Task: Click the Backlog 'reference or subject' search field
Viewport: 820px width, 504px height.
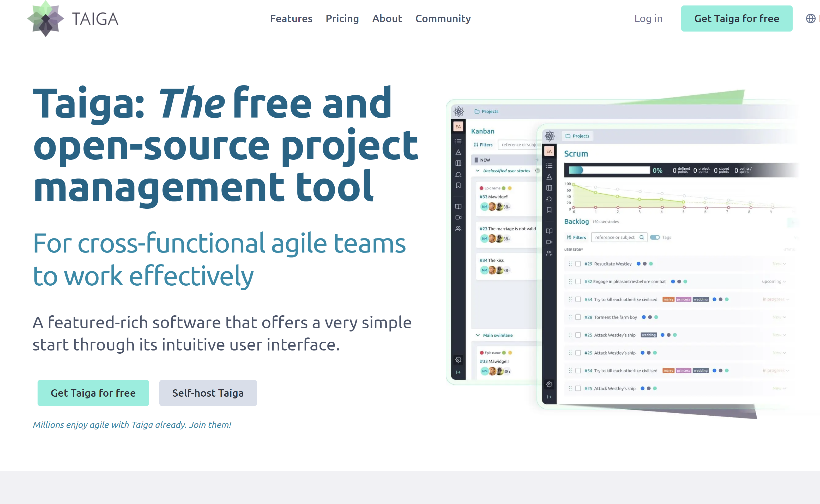Action: [x=619, y=237]
